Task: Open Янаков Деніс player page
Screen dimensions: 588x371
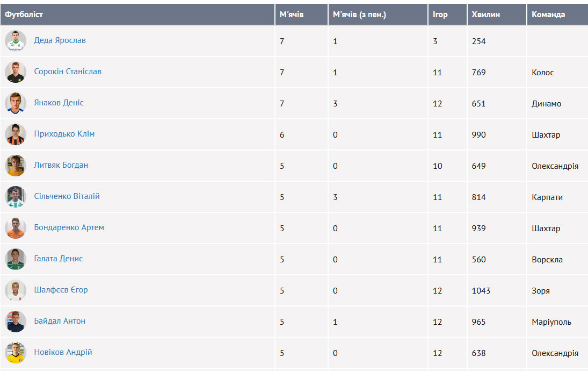Action: coord(59,103)
